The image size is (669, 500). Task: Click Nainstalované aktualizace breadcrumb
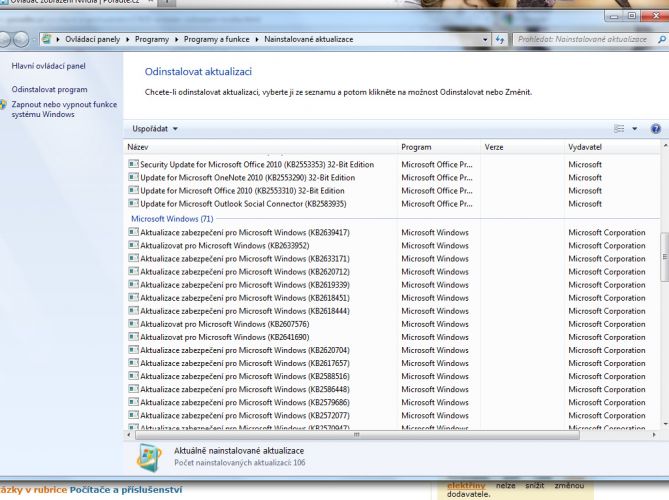[x=308, y=39]
